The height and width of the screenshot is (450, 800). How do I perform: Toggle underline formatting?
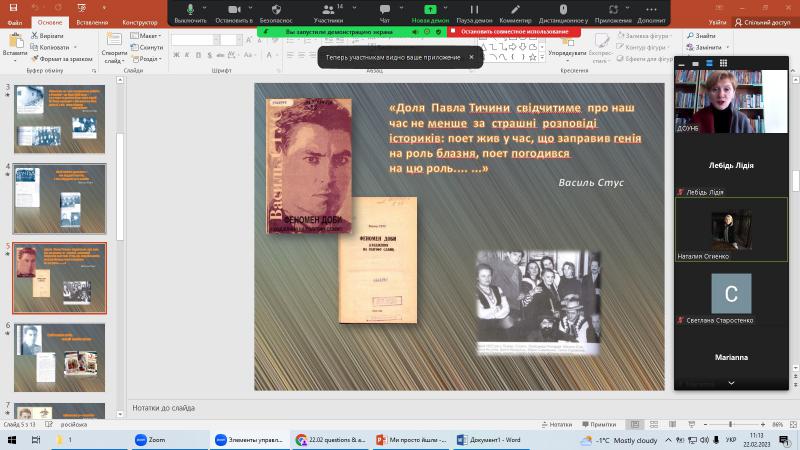pyautogui.click(x=198, y=55)
